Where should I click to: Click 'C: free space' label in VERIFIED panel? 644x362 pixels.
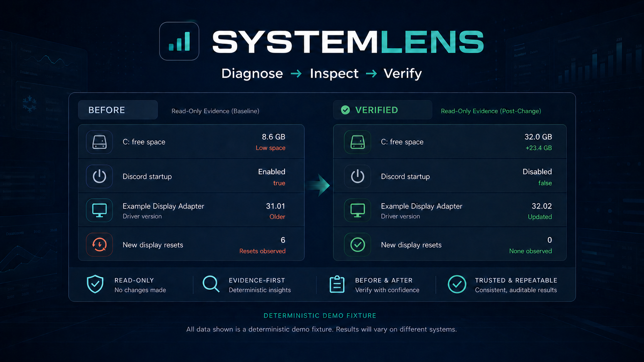[402, 142]
